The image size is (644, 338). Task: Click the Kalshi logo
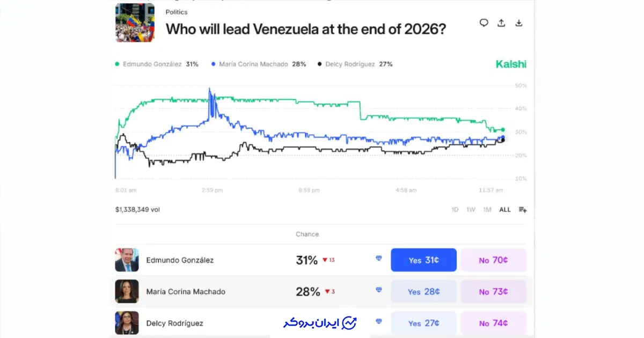[511, 64]
